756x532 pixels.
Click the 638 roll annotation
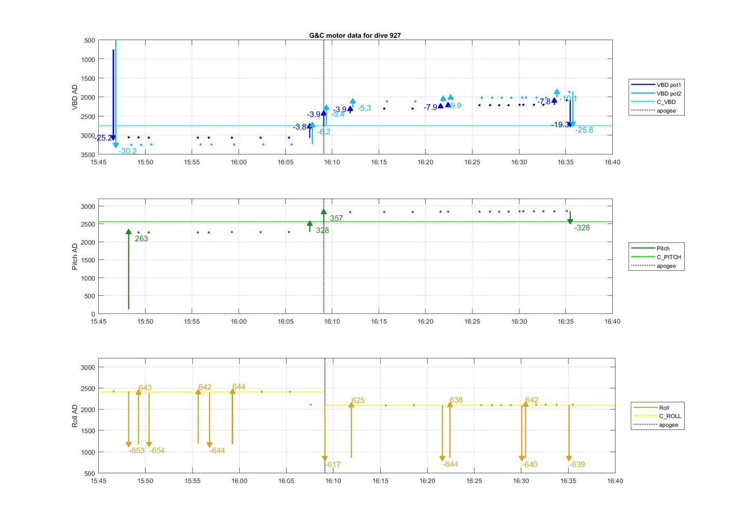tap(456, 400)
